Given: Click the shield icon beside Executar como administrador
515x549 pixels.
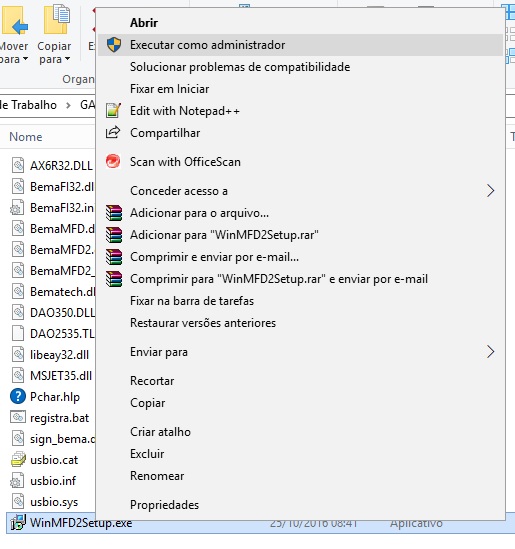Looking at the screenshot, I should pos(114,45).
